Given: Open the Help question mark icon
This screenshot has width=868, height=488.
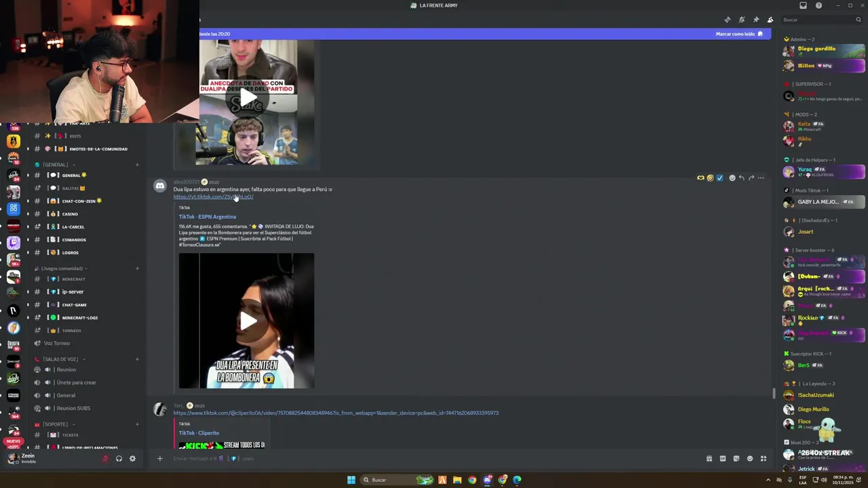Looking at the screenshot, I should tap(818, 5).
